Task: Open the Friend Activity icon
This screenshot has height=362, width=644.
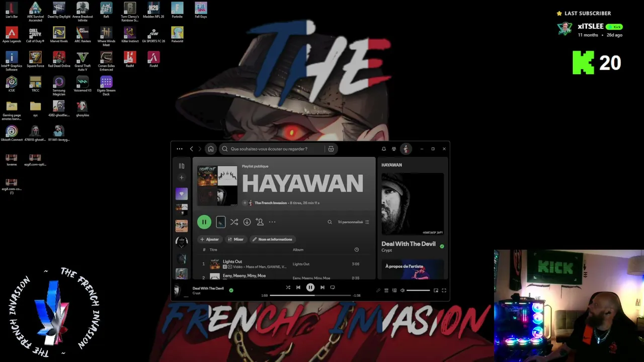Action: click(394, 149)
